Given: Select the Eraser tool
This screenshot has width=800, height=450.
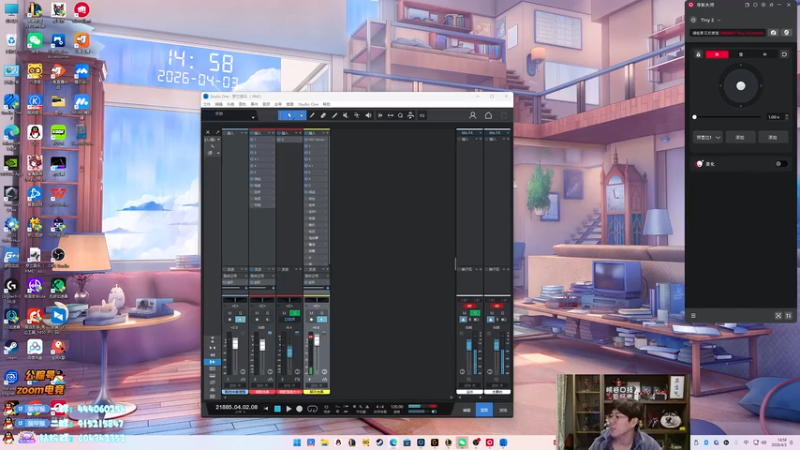Looking at the screenshot, I should 323,116.
